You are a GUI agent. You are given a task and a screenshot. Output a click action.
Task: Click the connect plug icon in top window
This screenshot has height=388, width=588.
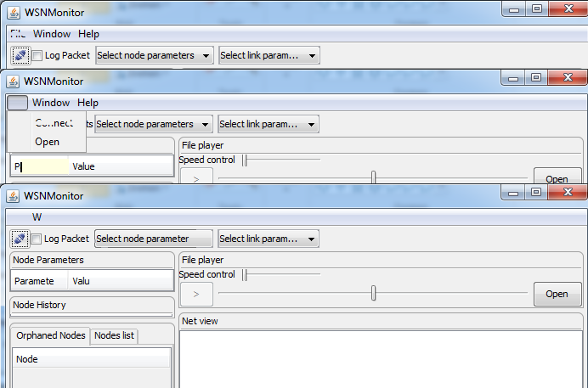pyautogui.click(x=20, y=55)
